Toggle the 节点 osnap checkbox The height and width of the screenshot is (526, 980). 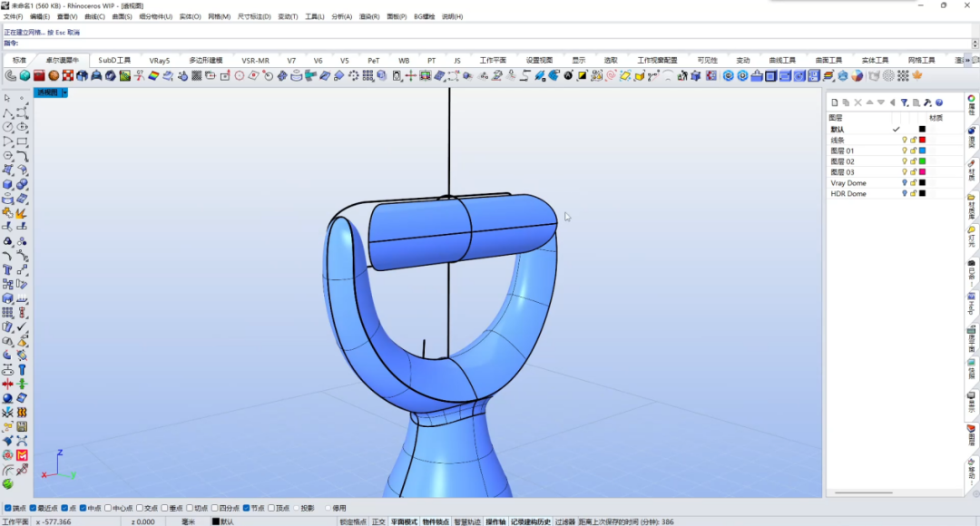pyautogui.click(x=246, y=509)
